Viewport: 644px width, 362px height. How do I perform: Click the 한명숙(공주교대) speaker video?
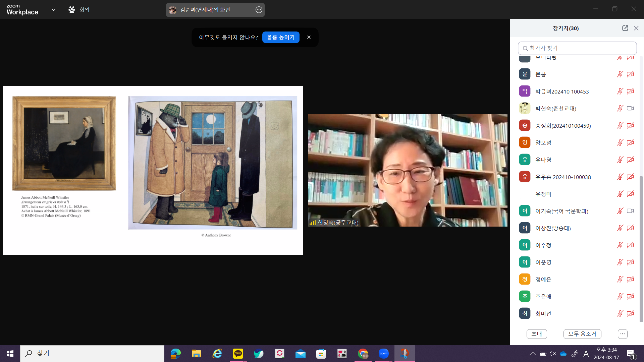click(408, 170)
